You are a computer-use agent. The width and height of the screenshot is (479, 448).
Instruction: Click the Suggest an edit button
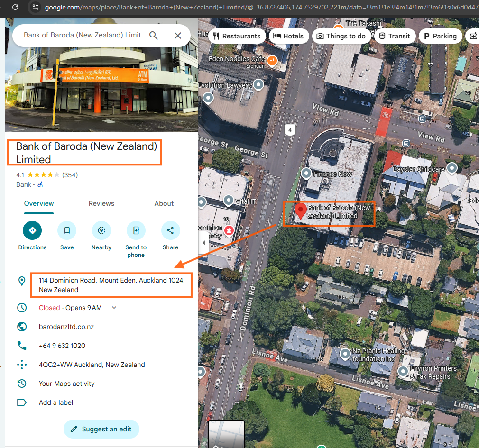click(x=101, y=429)
